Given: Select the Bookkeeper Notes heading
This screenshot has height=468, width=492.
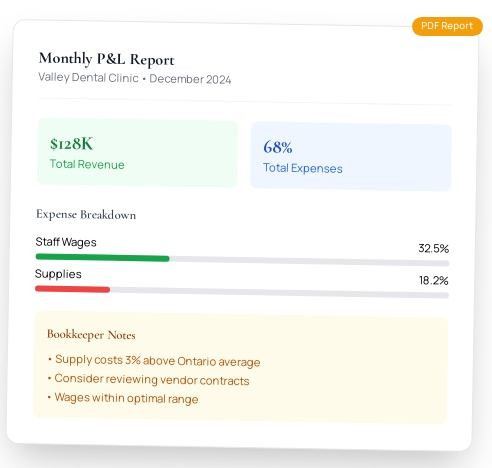Looking at the screenshot, I should coord(91,335).
